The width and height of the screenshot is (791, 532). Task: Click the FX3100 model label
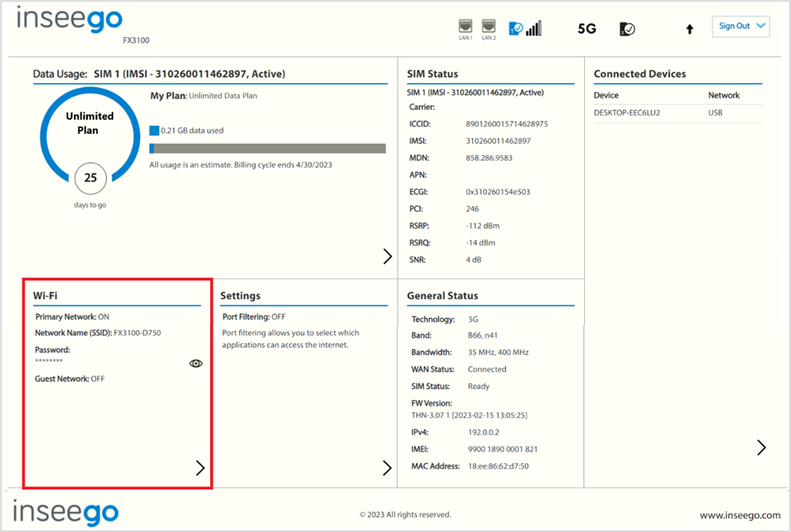click(x=136, y=40)
